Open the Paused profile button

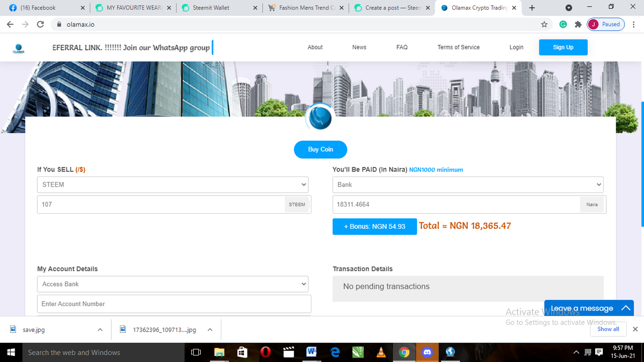606,24
